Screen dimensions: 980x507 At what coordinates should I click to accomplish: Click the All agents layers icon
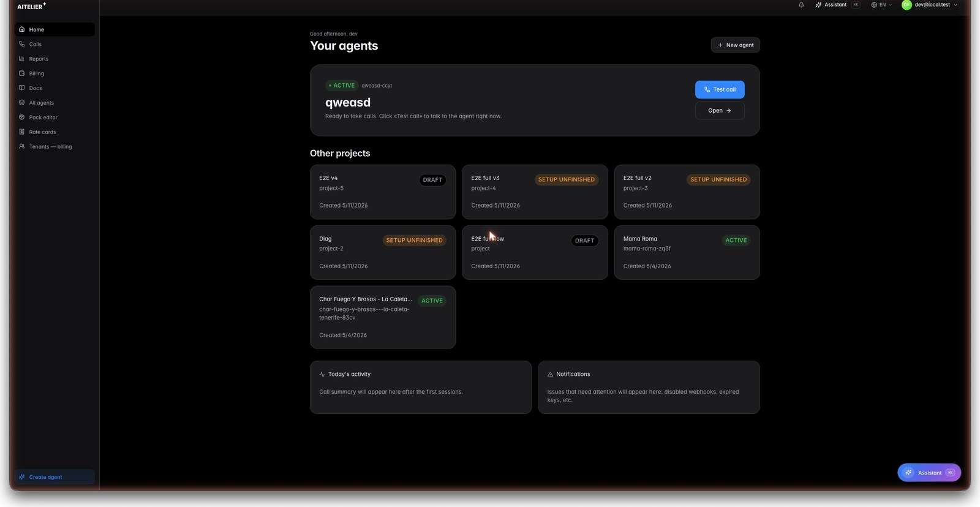pyautogui.click(x=22, y=103)
